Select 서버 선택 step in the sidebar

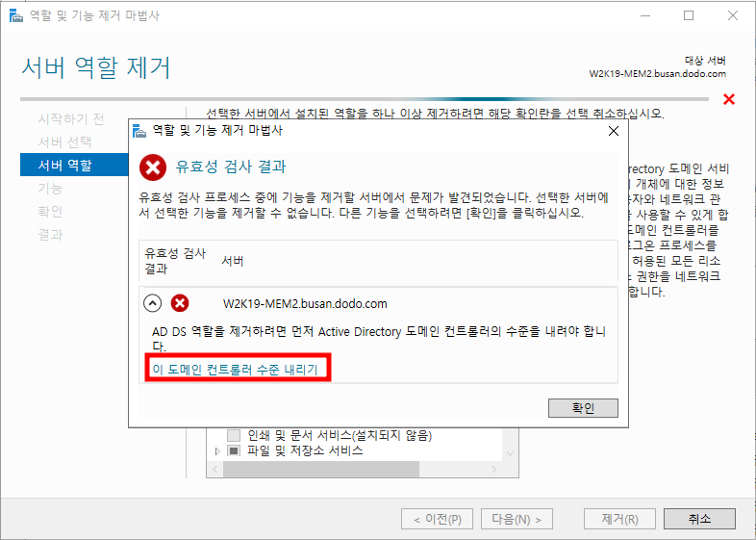(64, 141)
